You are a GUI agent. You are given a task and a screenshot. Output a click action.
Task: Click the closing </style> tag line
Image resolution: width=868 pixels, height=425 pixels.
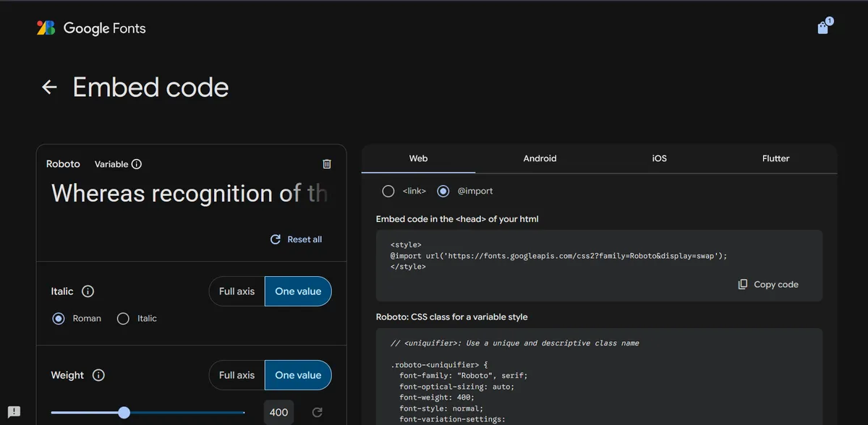[409, 267]
